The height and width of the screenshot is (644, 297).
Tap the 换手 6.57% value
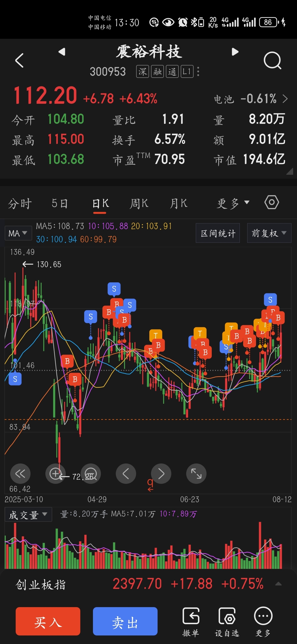(x=170, y=139)
